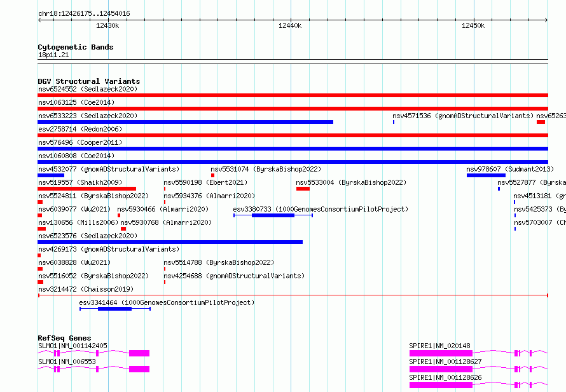The width and height of the screenshot is (566, 392).
Task: Click the 12440k ruler label
Action: tap(290, 25)
